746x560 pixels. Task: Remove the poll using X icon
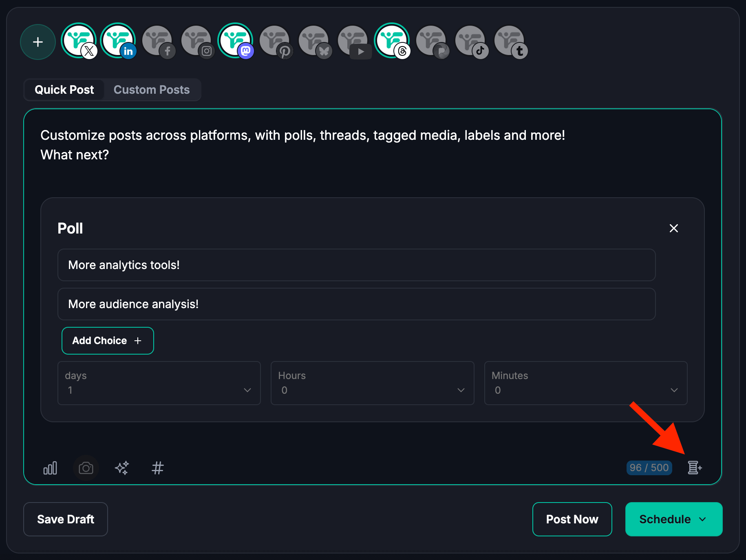coord(673,228)
